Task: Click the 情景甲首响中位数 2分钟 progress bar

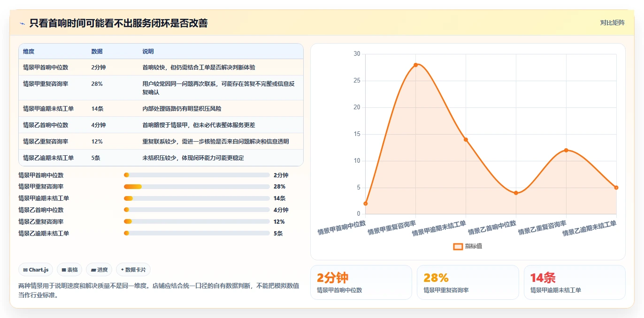Action: point(197,175)
